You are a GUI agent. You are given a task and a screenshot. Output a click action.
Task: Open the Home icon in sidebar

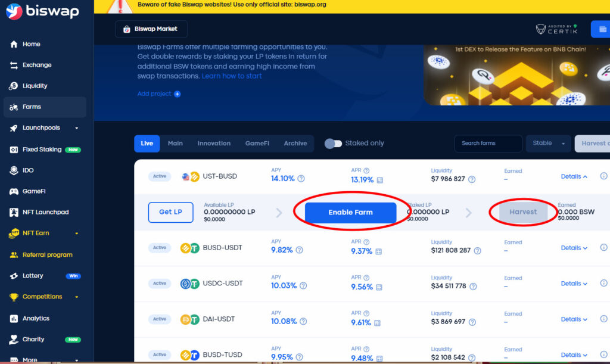tap(14, 44)
